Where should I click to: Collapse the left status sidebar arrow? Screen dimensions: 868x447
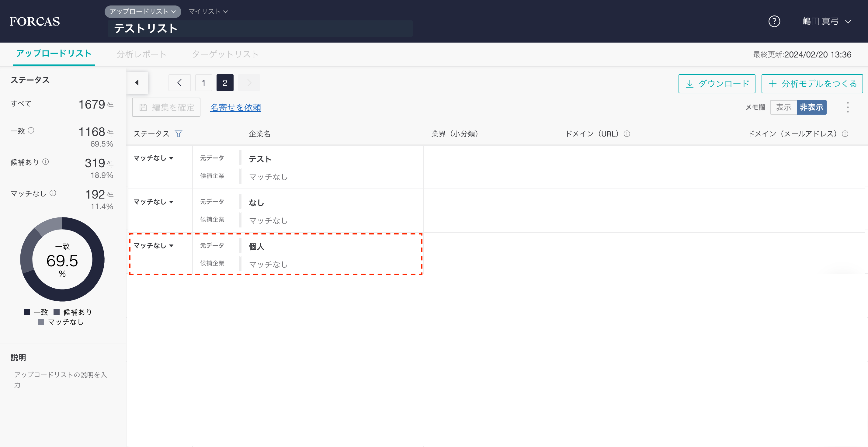tap(137, 82)
